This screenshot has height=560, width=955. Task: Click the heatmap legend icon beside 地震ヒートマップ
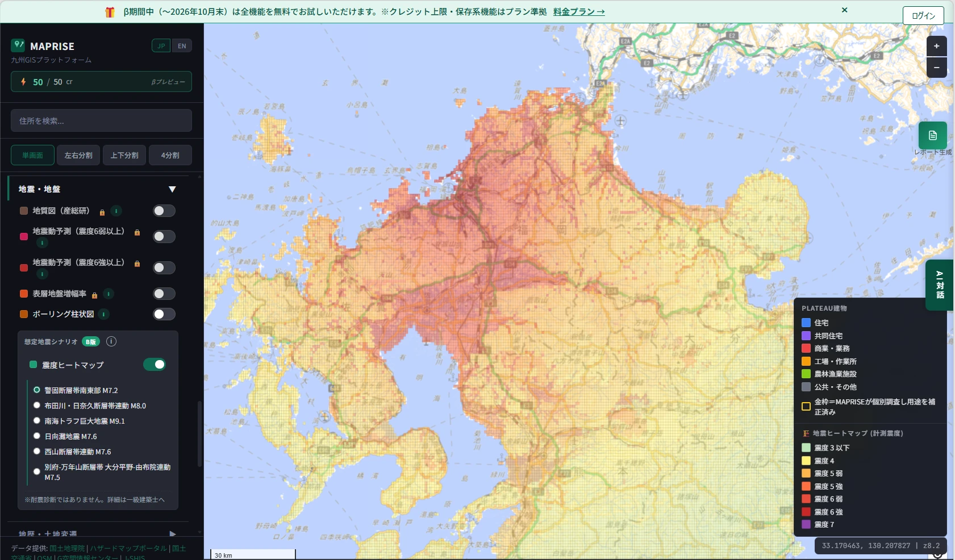(806, 433)
